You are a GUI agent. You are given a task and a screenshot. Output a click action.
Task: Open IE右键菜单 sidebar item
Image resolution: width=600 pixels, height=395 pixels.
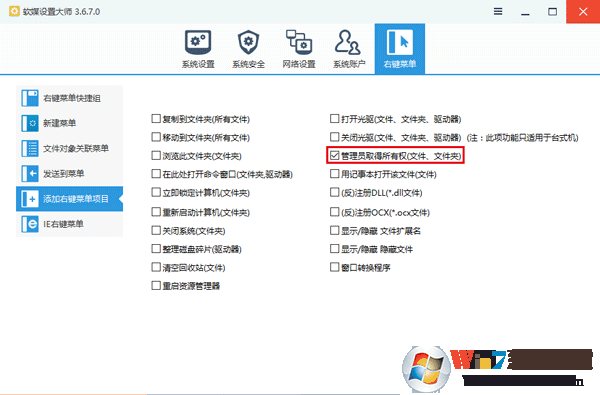pos(69,224)
